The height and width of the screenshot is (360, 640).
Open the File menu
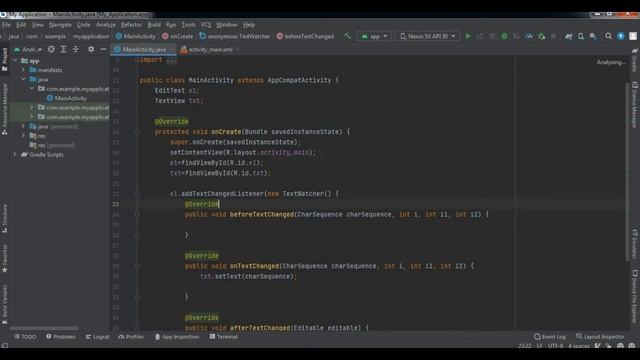tap(6, 25)
